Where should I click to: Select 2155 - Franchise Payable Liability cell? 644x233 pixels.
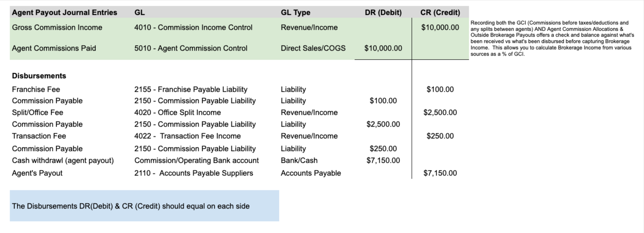(x=191, y=90)
